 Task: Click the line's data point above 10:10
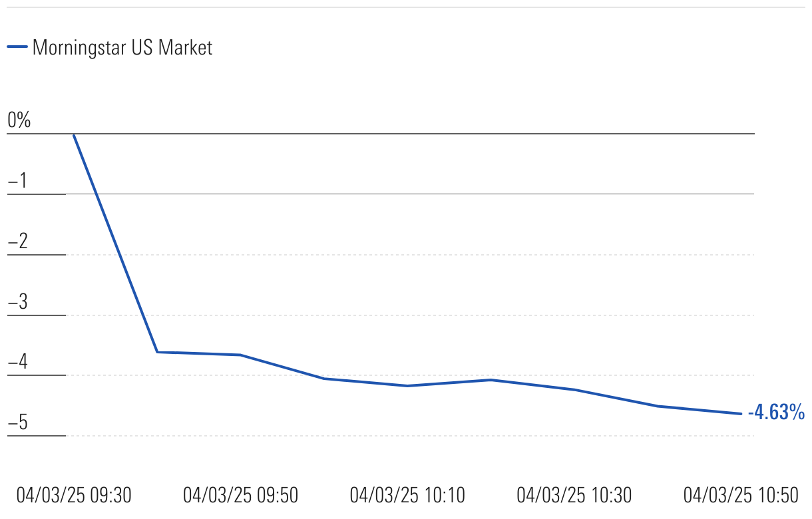point(407,386)
